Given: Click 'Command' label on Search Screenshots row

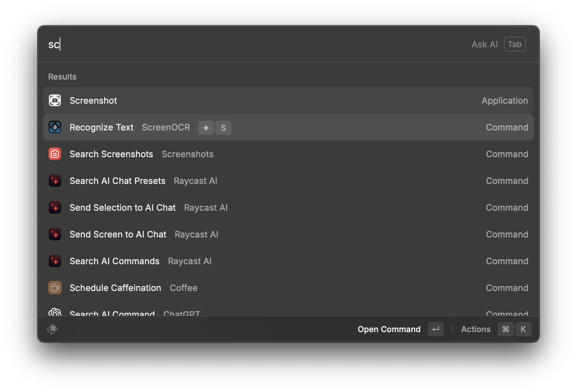Looking at the screenshot, I should (507, 154).
